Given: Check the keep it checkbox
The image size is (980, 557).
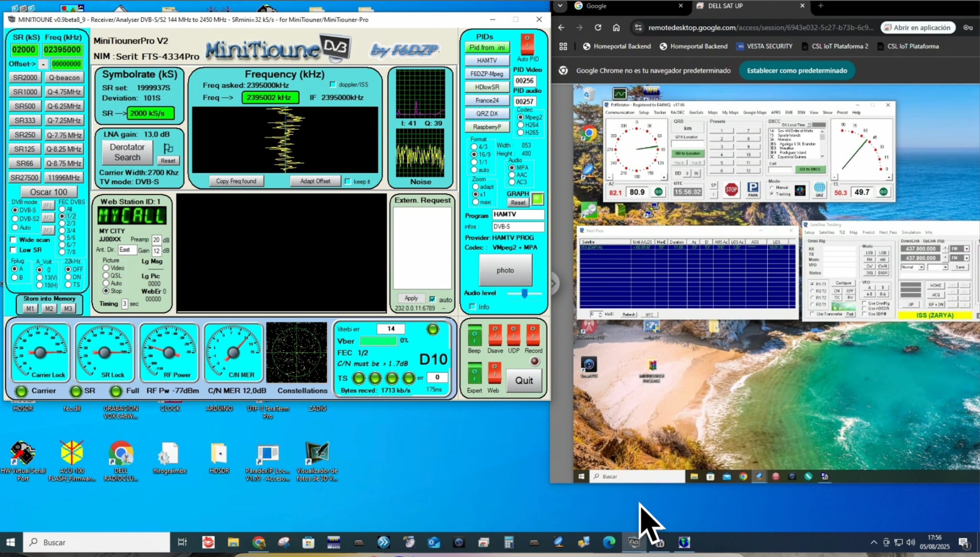Looking at the screenshot, I should (x=348, y=182).
